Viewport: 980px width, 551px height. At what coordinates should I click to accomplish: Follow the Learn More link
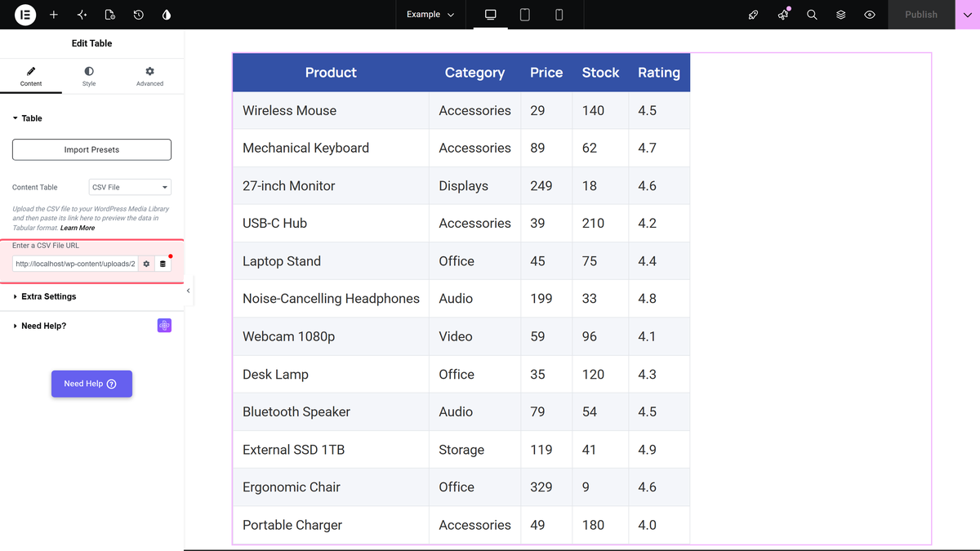(78, 228)
